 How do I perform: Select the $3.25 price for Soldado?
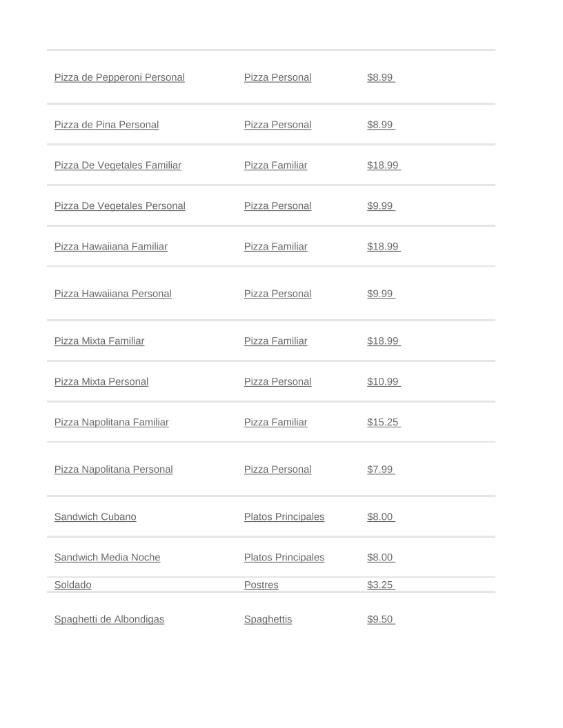(381, 585)
